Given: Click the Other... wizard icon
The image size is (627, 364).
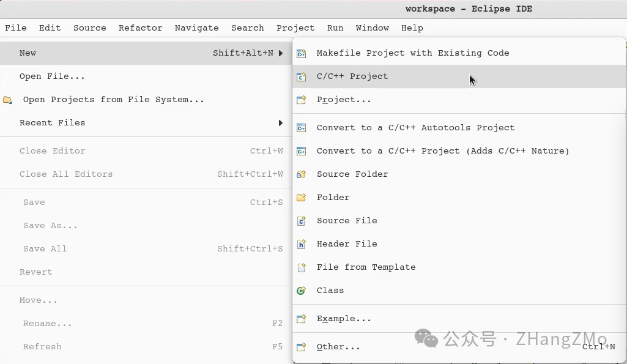Looking at the screenshot, I should [301, 347].
